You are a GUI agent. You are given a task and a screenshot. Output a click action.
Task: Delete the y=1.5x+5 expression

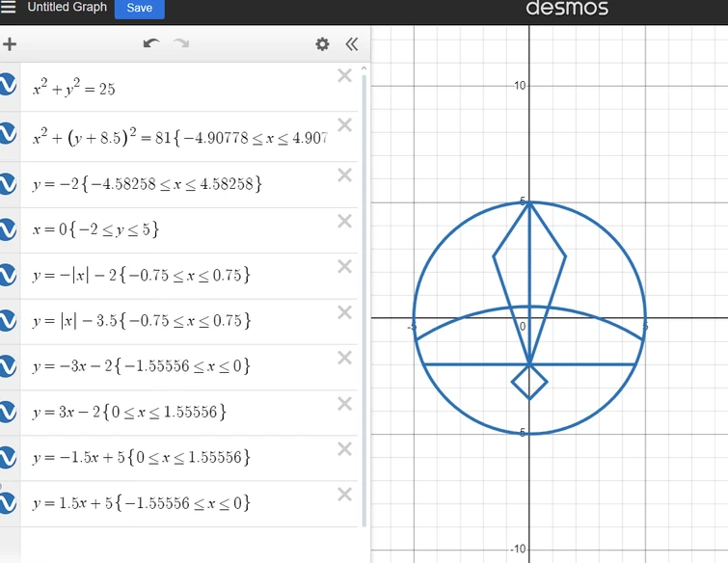(x=344, y=495)
